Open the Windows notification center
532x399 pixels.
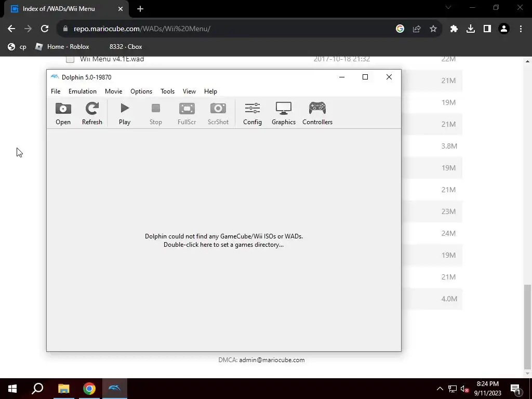tap(516, 389)
